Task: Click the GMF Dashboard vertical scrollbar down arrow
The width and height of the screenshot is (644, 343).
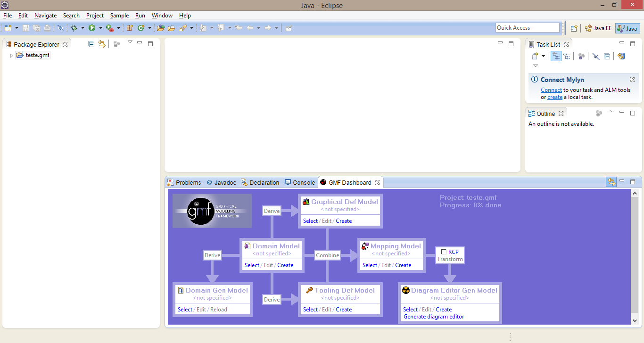Action: [635, 320]
